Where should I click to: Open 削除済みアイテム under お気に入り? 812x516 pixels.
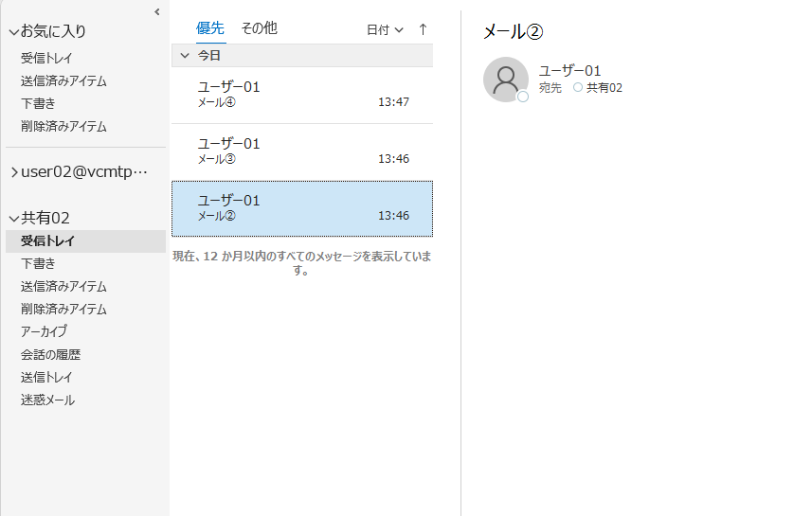(x=63, y=126)
